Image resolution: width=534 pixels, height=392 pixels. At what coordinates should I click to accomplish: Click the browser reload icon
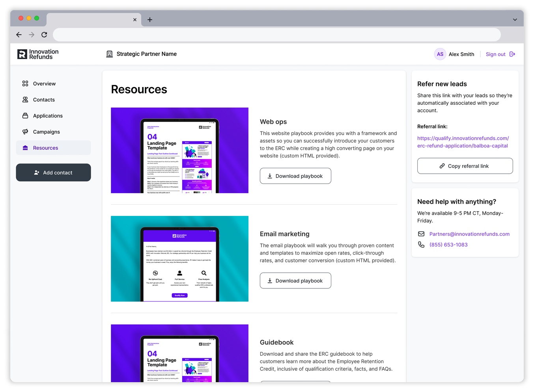[x=44, y=35]
